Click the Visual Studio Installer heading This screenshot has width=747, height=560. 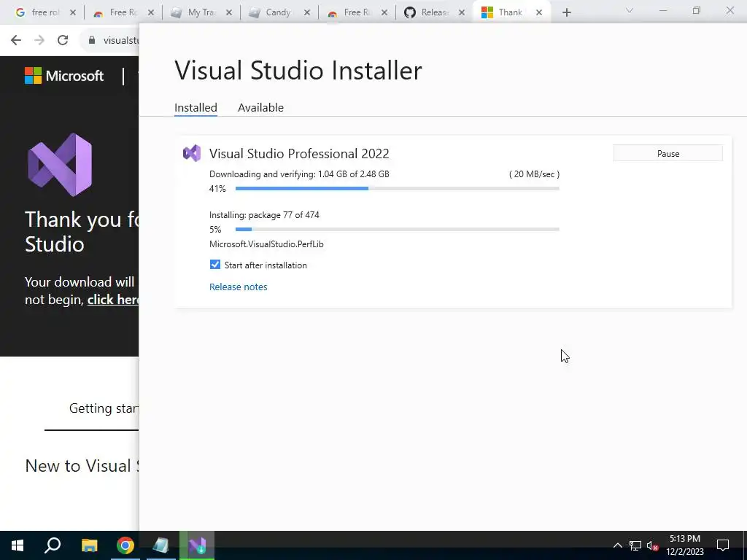tap(298, 71)
